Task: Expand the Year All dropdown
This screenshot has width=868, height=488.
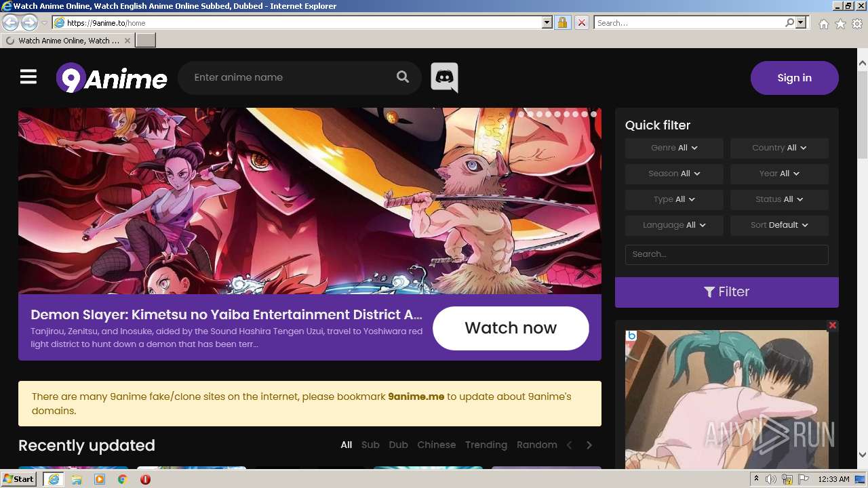Action: (x=779, y=174)
